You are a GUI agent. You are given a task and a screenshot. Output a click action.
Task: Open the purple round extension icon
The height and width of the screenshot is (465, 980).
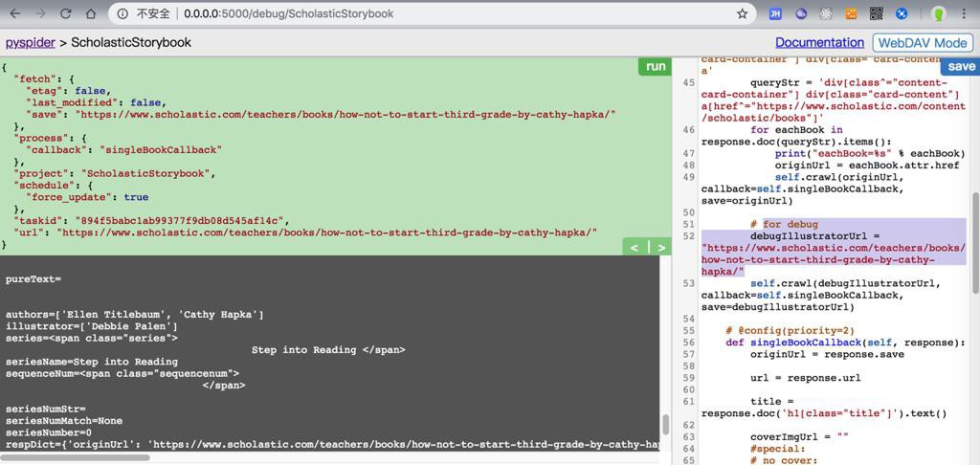click(x=801, y=13)
